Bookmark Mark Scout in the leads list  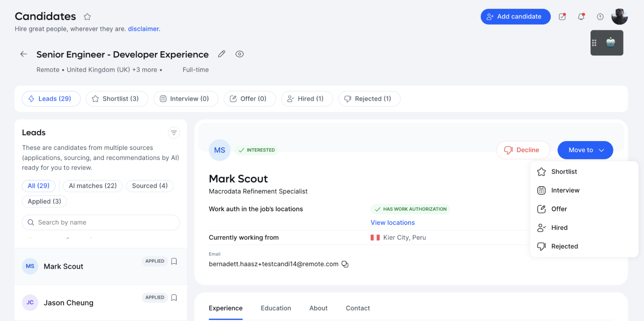174,261
